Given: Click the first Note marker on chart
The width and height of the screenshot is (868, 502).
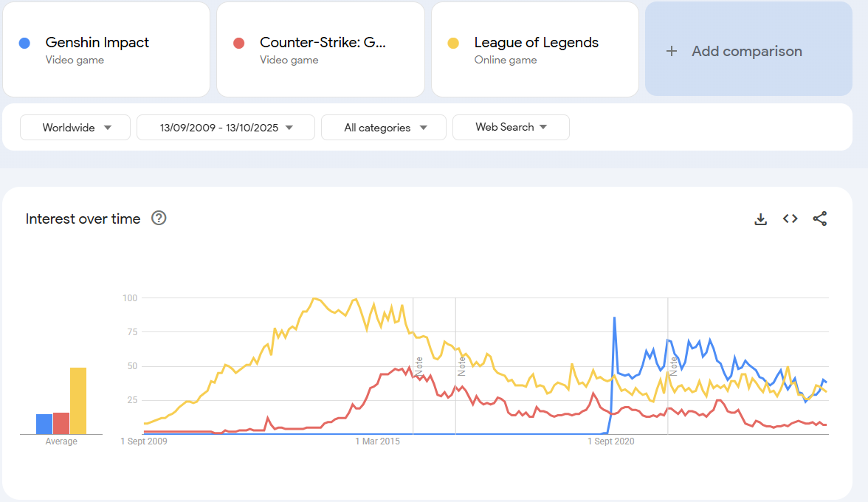Looking at the screenshot, I should click(418, 367).
